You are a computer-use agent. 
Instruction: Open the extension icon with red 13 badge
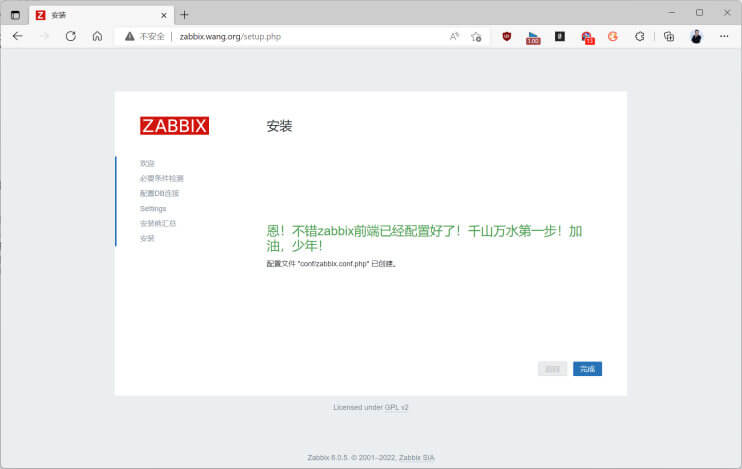pos(587,37)
